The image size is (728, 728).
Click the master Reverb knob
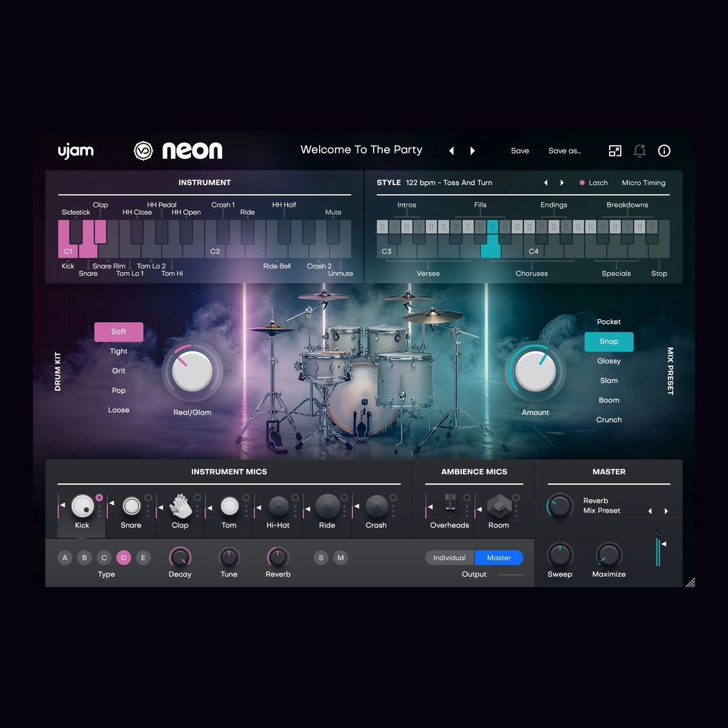(x=560, y=506)
